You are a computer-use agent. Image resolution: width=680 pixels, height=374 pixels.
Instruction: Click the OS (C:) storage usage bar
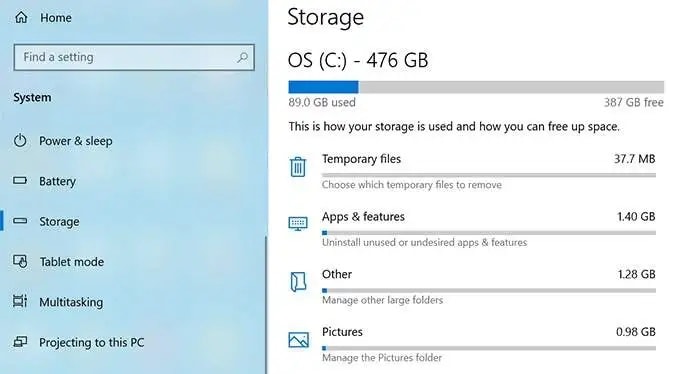[476, 87]
